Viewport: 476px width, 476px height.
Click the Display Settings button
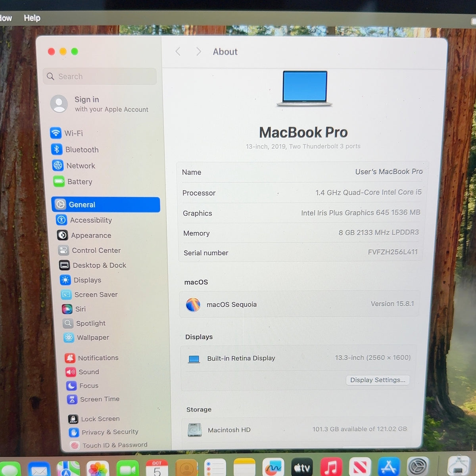pyautogui.click(x=378, y=380)
